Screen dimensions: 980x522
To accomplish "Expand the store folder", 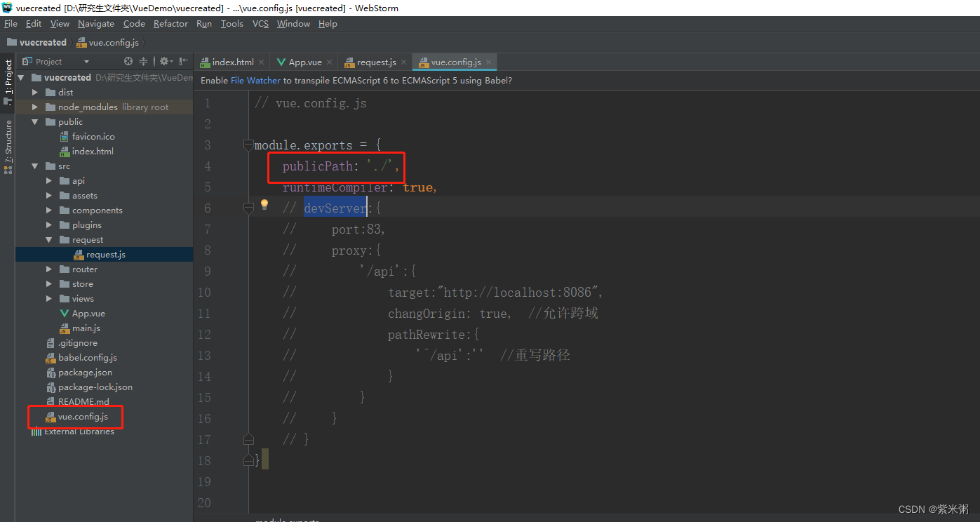I will click(49, 284).
